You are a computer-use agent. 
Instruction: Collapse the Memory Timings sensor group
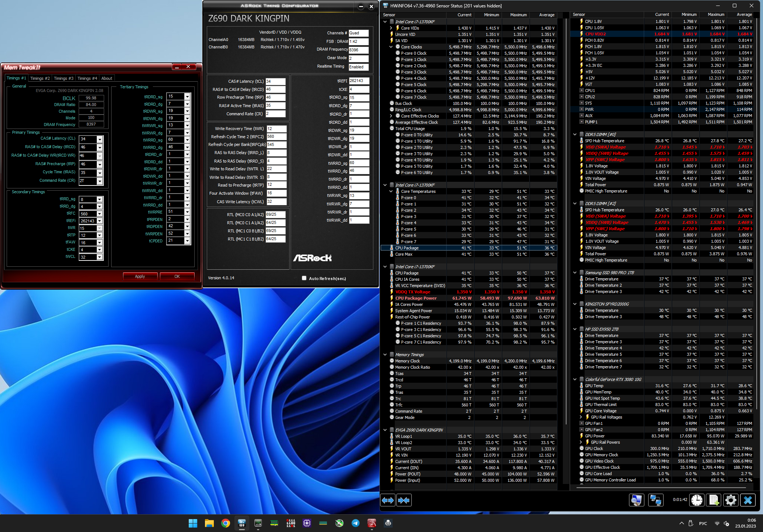click(x=385, y=355)
